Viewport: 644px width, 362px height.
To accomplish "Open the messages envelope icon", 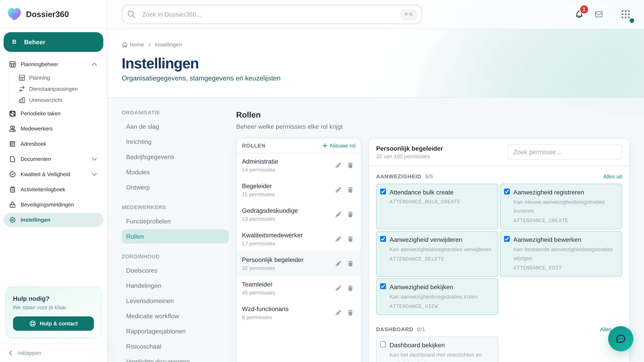I will point(599,14).
